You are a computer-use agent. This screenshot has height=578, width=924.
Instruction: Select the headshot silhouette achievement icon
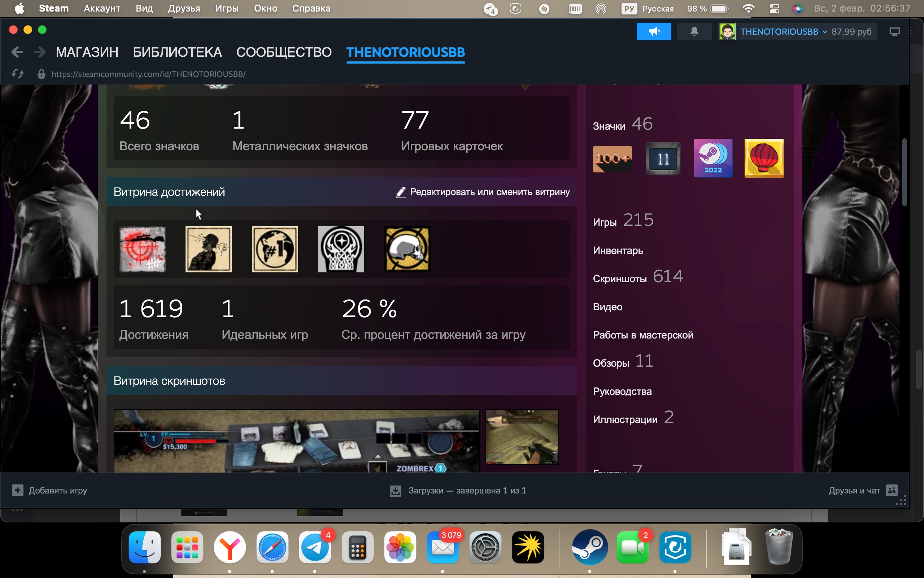209,249
